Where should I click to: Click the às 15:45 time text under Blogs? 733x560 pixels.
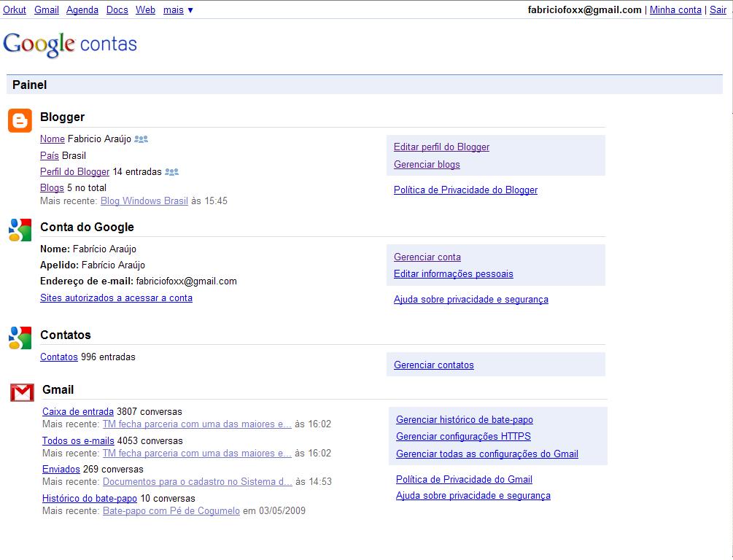(x=209, y=201)
